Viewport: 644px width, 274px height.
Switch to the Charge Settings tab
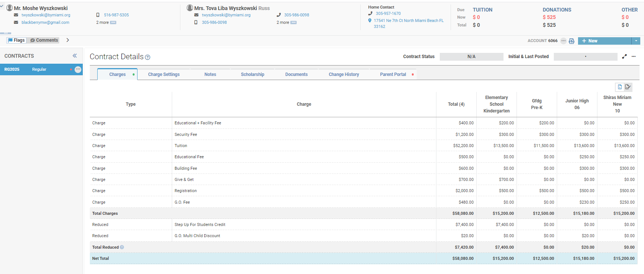coord(164,74)
